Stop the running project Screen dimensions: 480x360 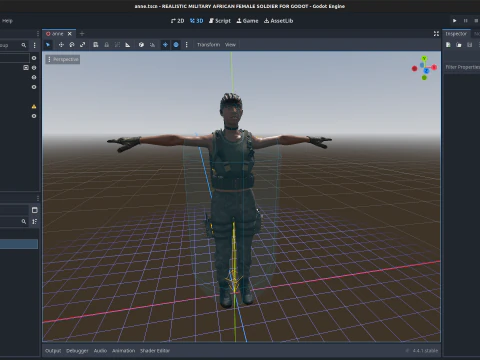[476, 21]
